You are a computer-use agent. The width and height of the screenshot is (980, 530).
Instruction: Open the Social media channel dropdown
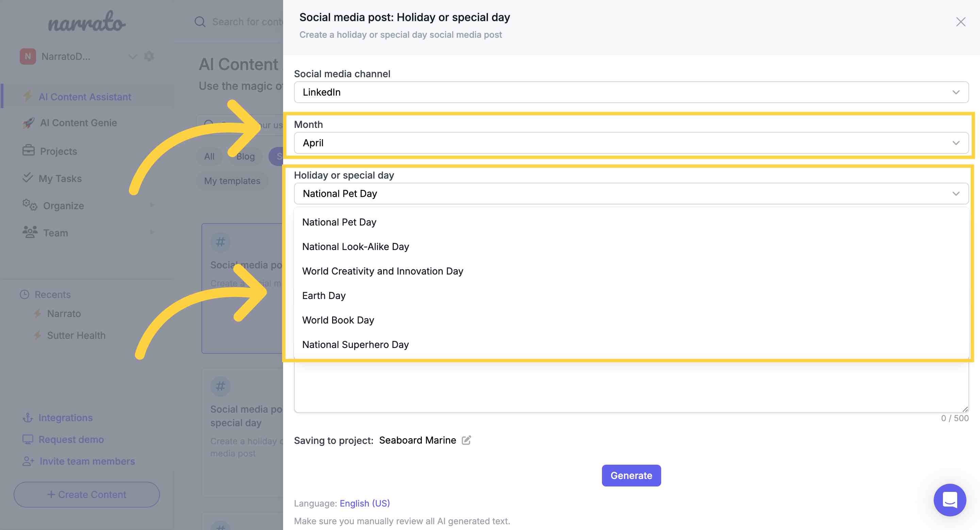(x=631, y=92)
